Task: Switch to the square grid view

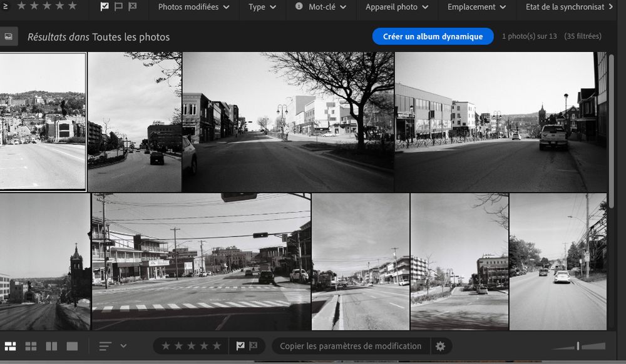Action: (x=31, y=346)
